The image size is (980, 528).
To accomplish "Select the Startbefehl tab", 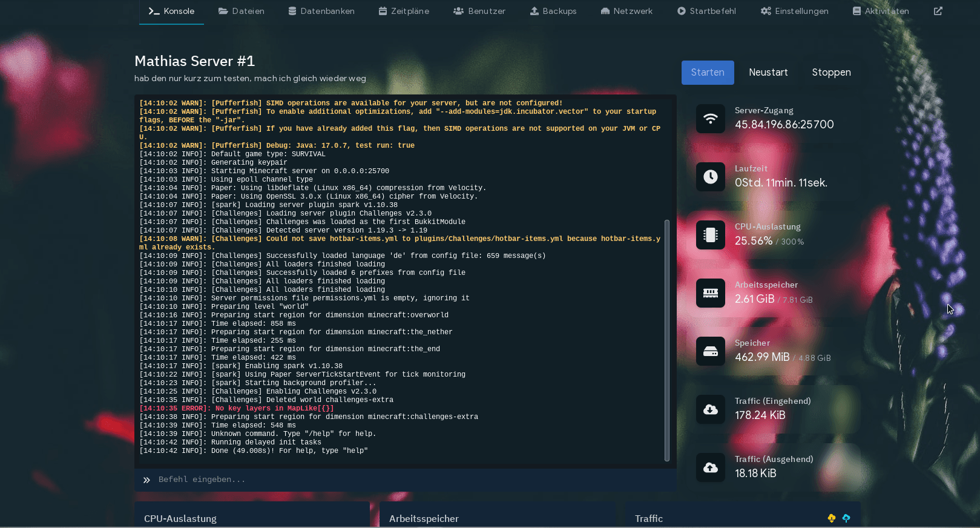I will tap(706, 11).
